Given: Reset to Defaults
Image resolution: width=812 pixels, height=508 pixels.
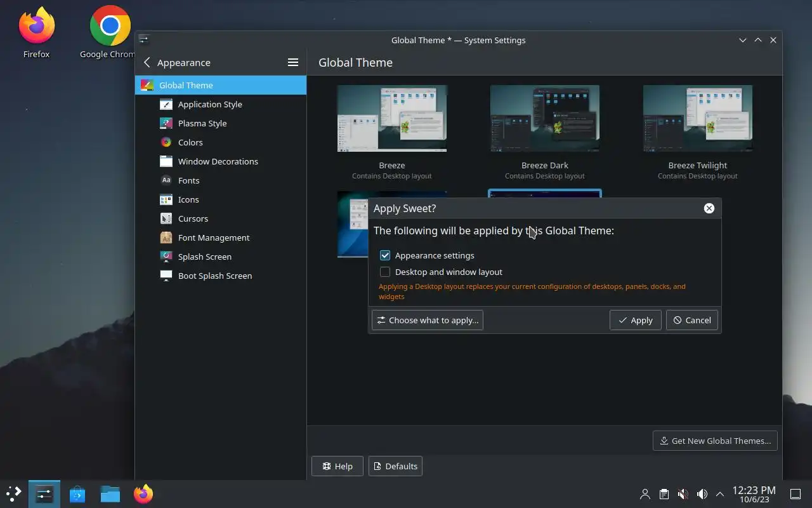Looking at the screenshot, I should tap(395, 466).
